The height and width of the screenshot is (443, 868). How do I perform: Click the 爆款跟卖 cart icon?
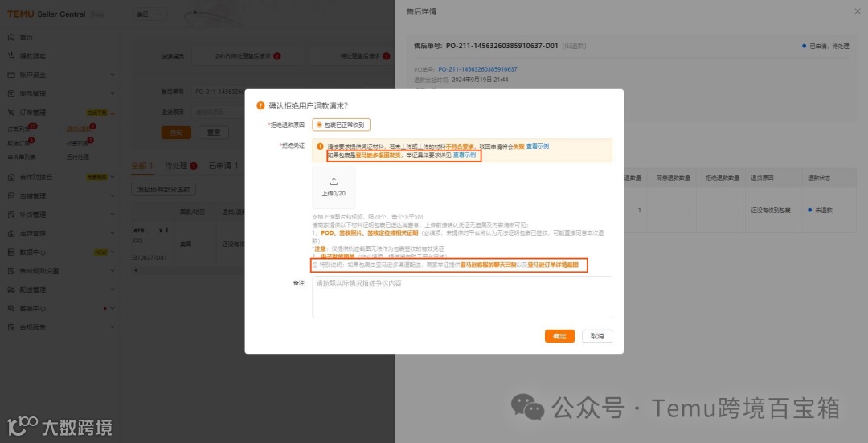click(x=11, y=56)
